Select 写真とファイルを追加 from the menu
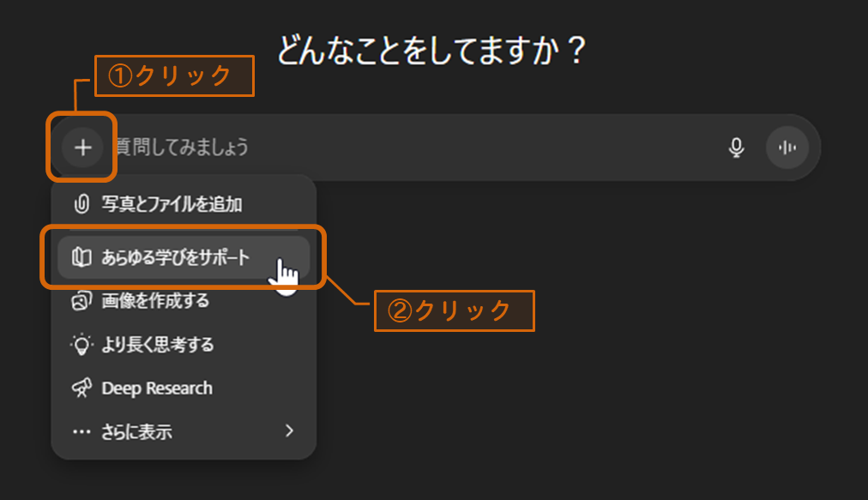The width and height of the screenshot is (868, 500). tap(172, 205)
